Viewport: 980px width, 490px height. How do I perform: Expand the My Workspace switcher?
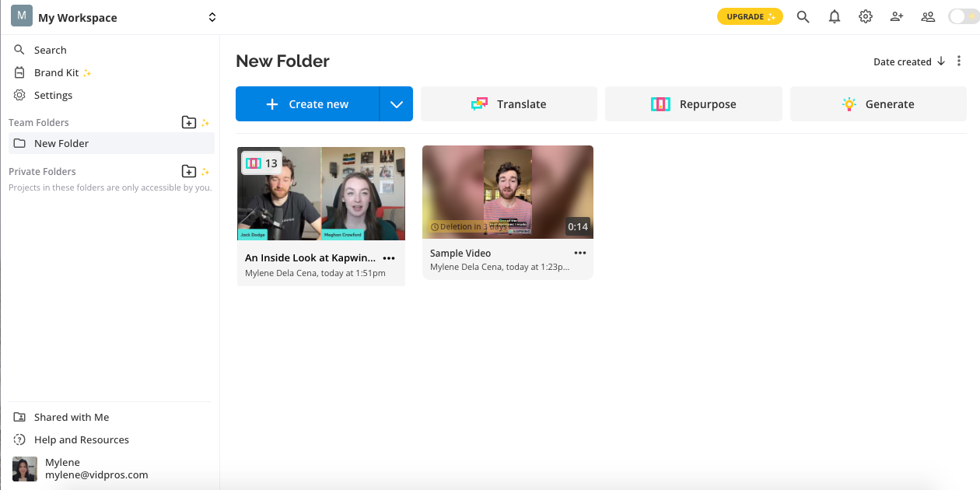pos(212,17)
